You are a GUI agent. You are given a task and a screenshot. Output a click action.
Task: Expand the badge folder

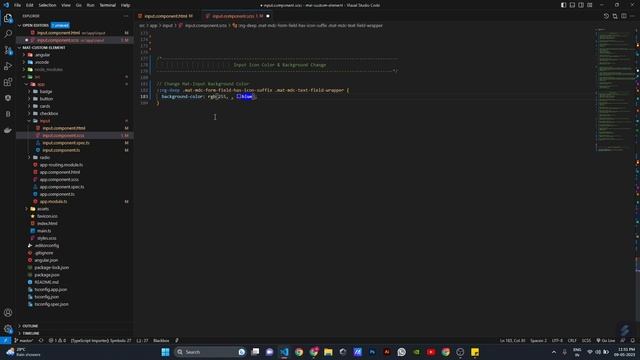tap(46, 91)
